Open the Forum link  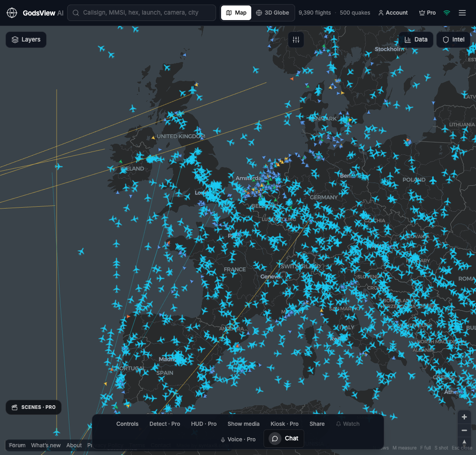click(x=17, y=445)
